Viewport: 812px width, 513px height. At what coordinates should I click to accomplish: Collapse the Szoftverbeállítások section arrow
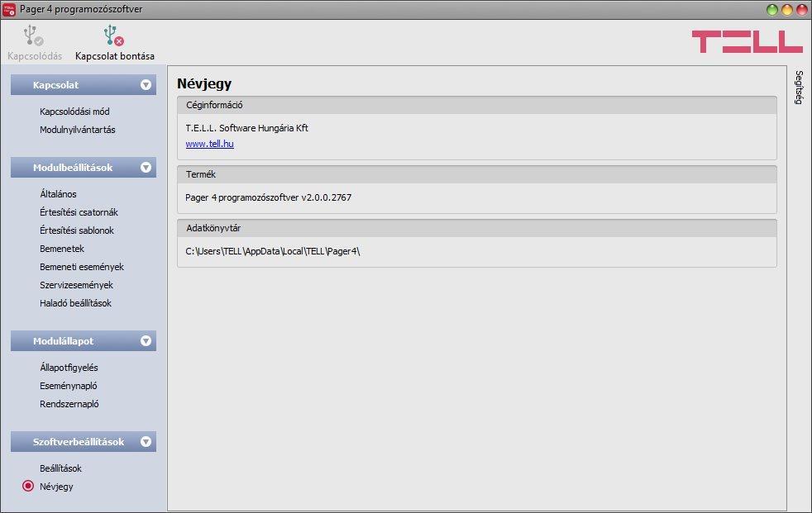click(x=146, y=442)
